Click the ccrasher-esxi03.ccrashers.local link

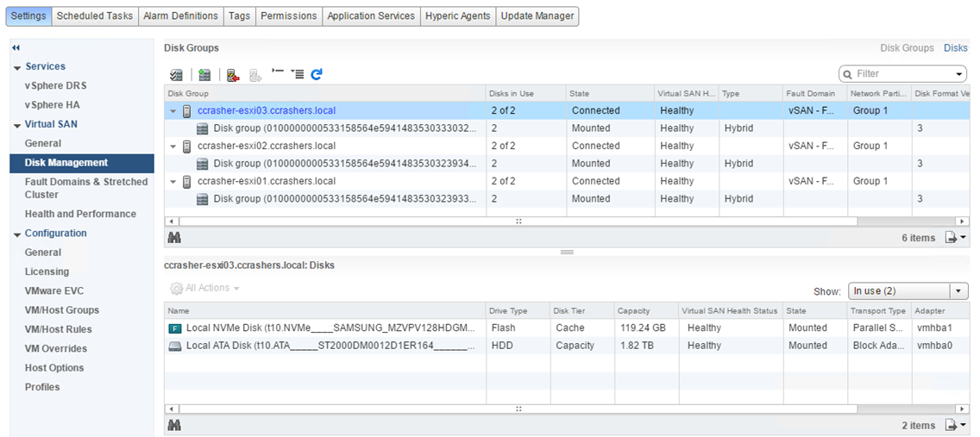[267, 110]
